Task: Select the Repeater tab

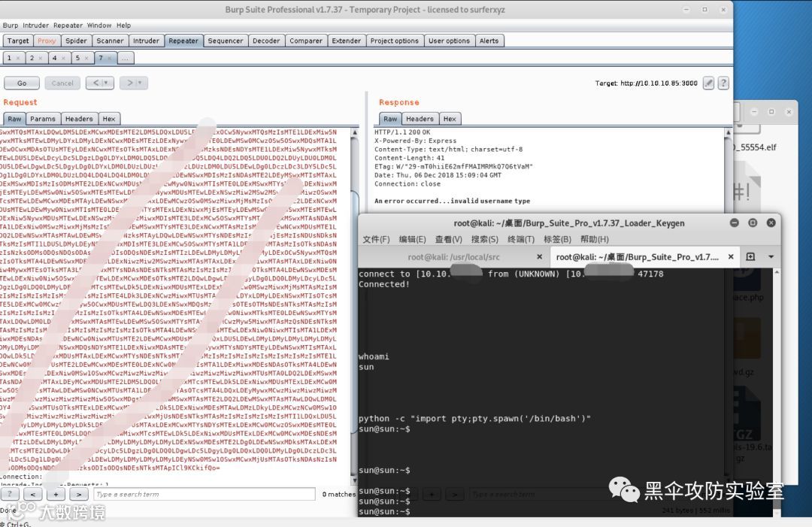Action: click(x=183, y=41)
